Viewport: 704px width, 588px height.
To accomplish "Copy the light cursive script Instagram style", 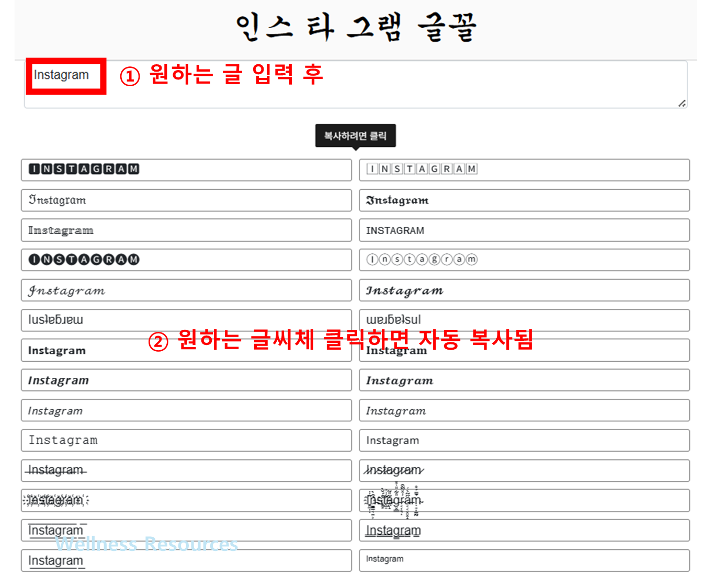I will point(186,290).
